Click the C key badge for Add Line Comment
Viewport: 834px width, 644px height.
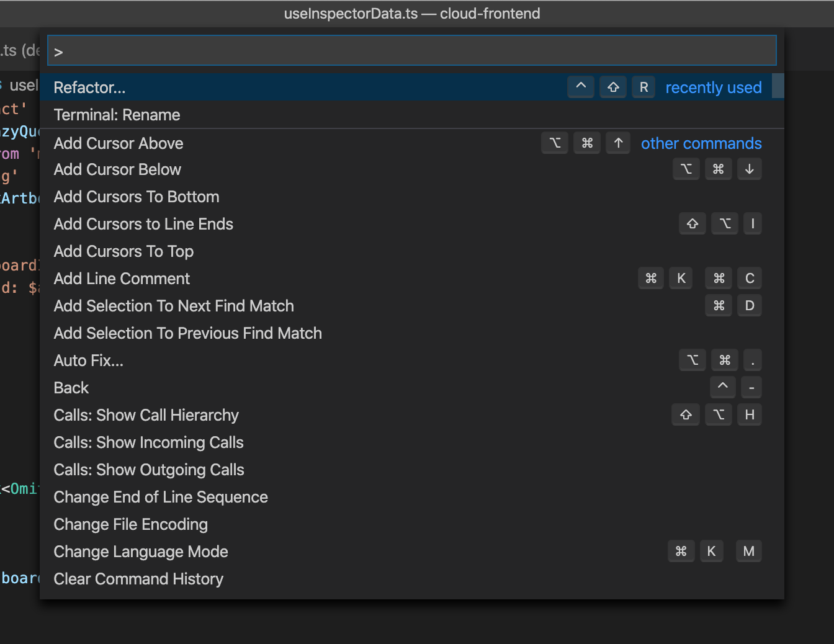coord(749,278)
